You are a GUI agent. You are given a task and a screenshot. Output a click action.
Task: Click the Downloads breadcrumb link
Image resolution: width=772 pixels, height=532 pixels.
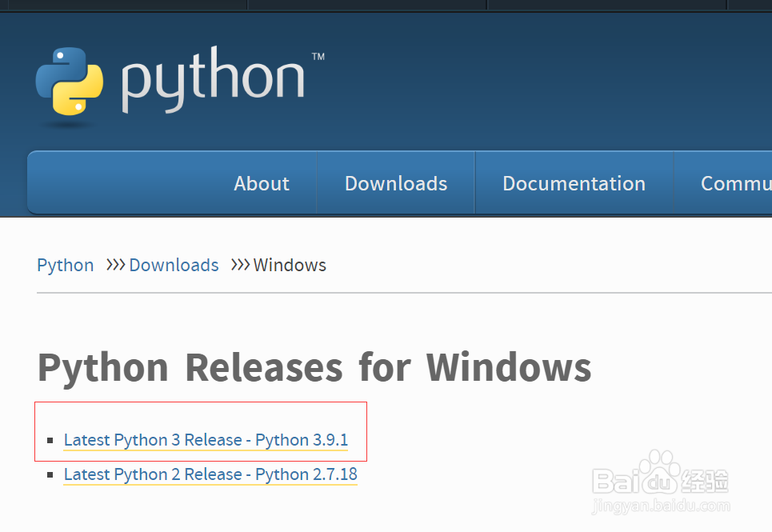click(174, 265)
